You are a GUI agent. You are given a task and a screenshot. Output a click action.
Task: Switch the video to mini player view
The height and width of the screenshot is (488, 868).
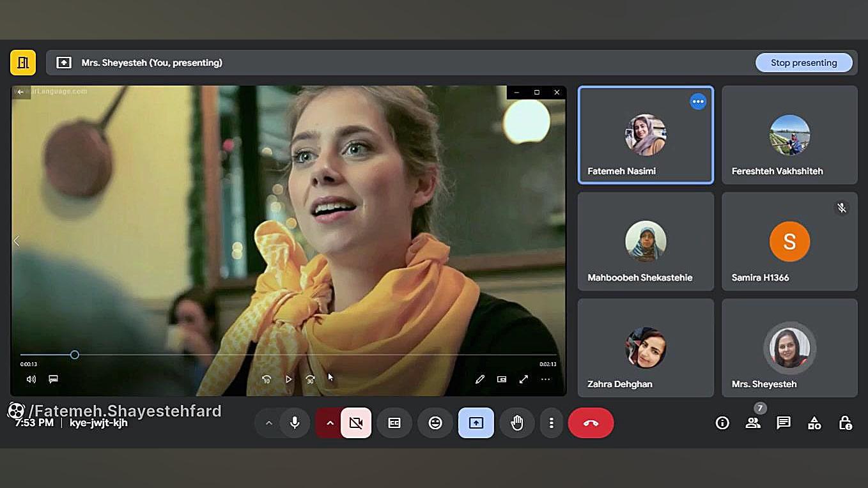[502, 379]
